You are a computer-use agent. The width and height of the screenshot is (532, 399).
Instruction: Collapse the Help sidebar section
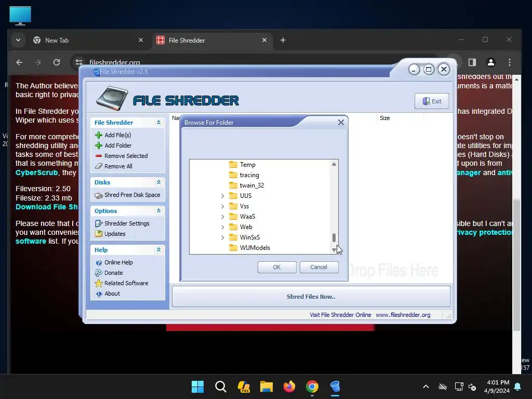coord(158,250)
